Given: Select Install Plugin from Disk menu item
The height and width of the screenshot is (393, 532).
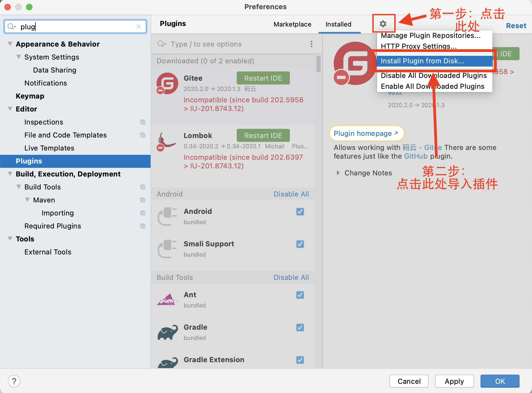Looking at the screenshot, I should (x=422, y=61).
